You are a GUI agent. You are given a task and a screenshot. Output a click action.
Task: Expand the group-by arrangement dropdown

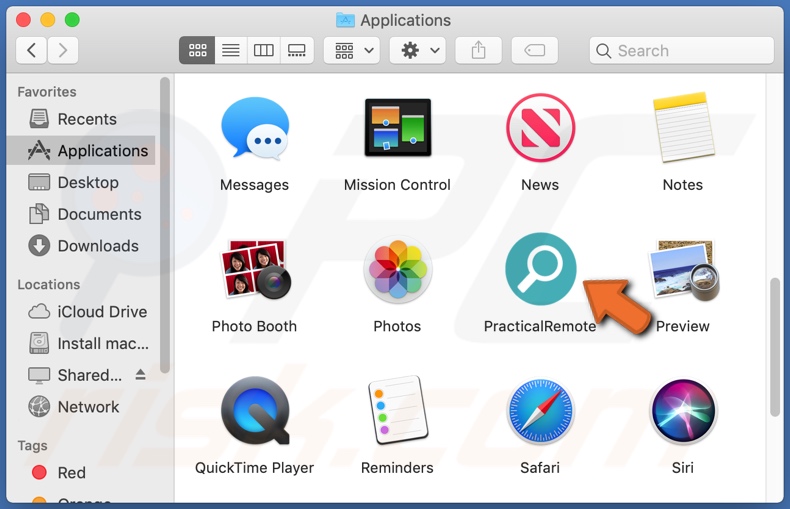356,50
